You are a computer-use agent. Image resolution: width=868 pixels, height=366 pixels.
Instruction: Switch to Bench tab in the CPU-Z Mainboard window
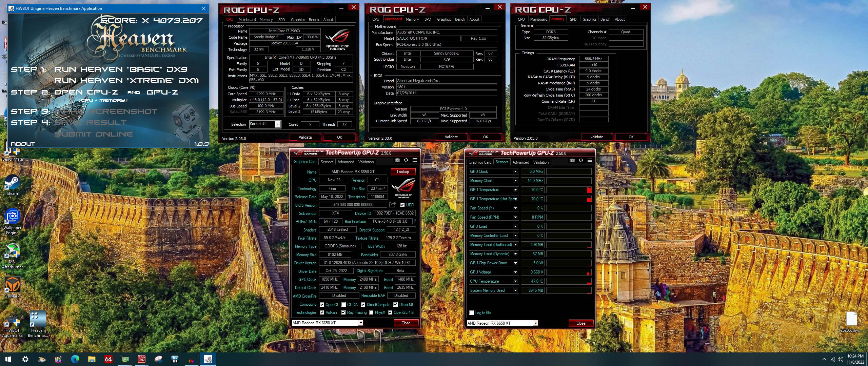(460, 19)
